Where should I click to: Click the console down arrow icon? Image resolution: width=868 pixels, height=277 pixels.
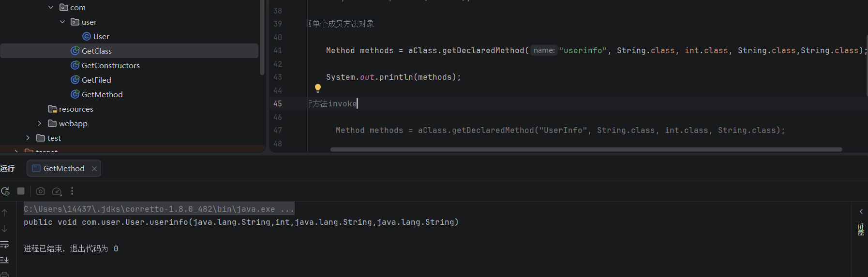(4, 228)
